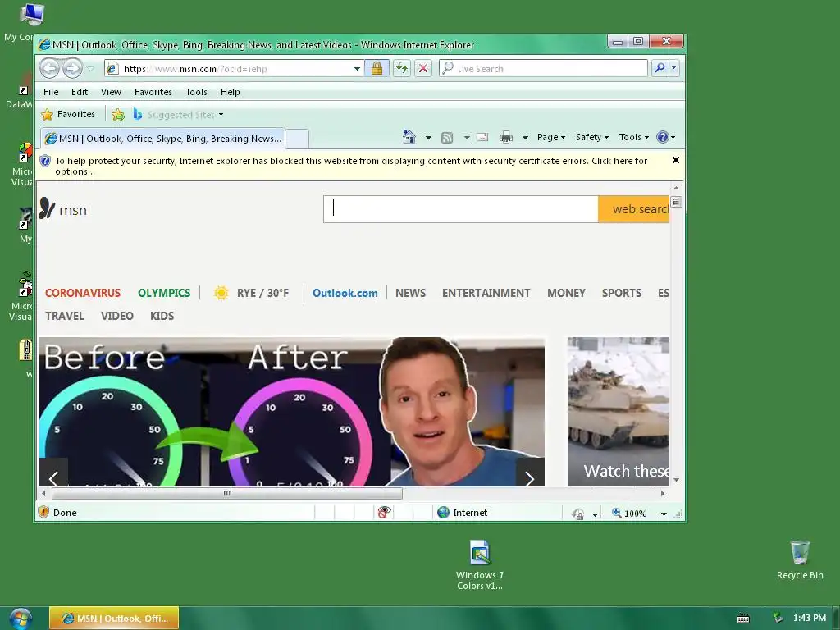
Task: Expand the address bar URL dropdown
Action: 357,69
